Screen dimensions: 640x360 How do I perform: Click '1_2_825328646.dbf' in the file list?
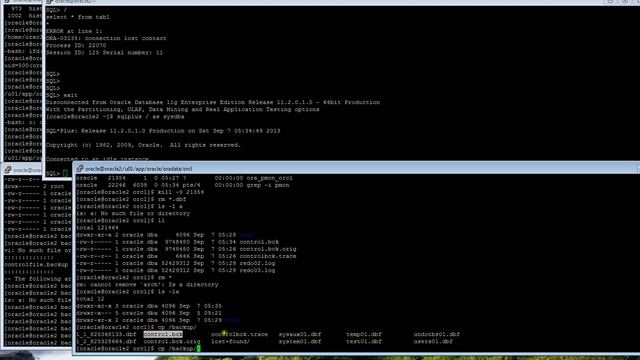tap(106, 342)
